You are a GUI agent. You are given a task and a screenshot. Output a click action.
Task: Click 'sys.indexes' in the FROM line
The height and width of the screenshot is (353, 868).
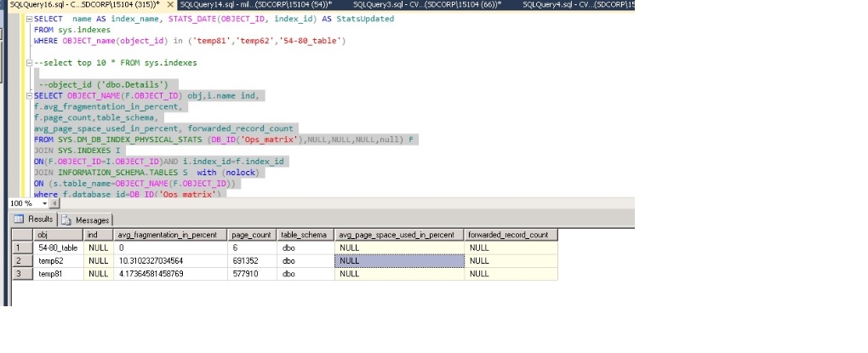[x=84, y=30]
